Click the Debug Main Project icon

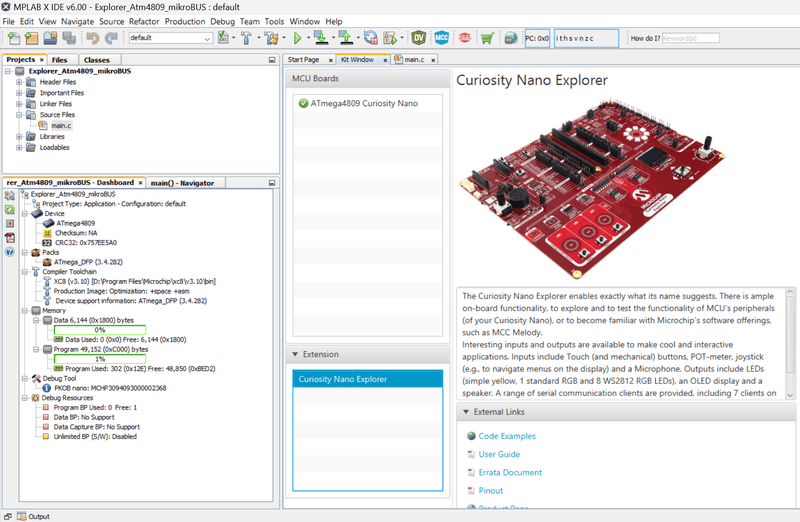point(390,38)
